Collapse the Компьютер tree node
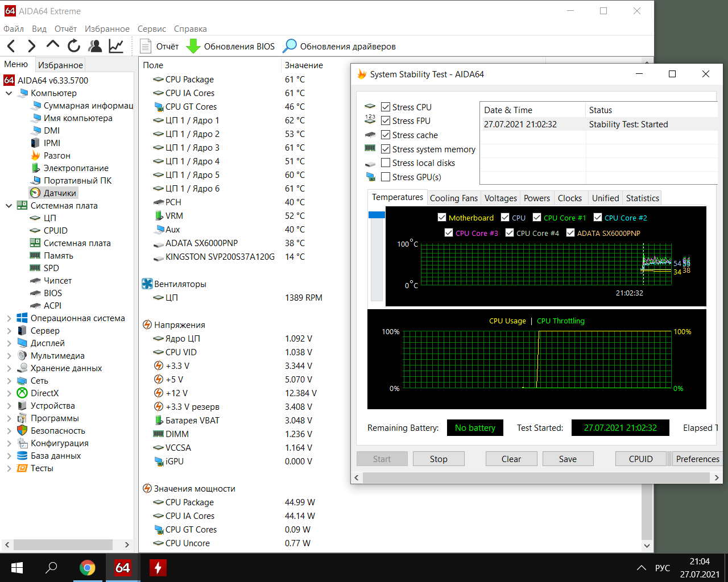 [9, 93]
